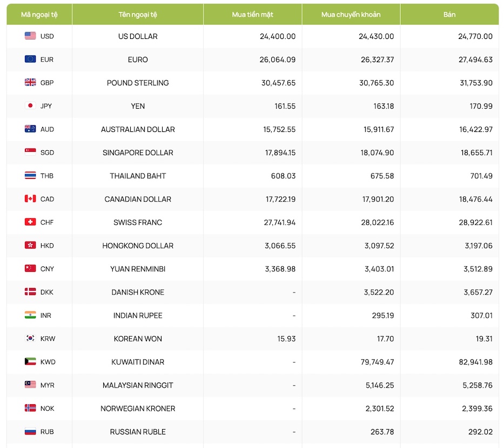The image size is (504, 448).
Task: Click the US DOLLAR currency name
Action: [x=138, y=36]
